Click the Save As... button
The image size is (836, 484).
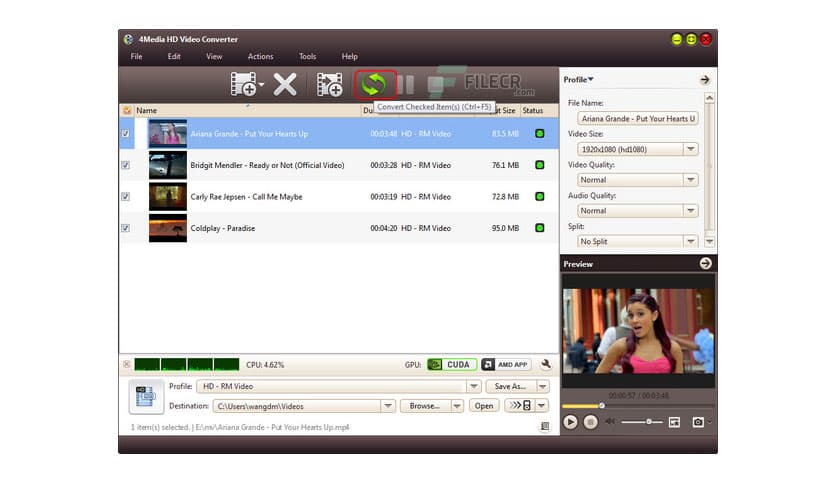510,386
